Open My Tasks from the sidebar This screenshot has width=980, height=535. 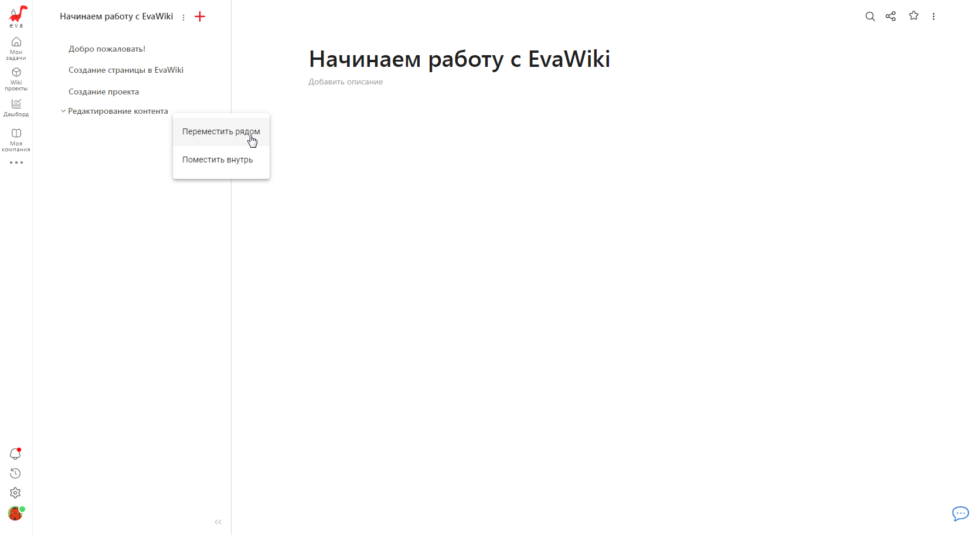pos(16,48)
